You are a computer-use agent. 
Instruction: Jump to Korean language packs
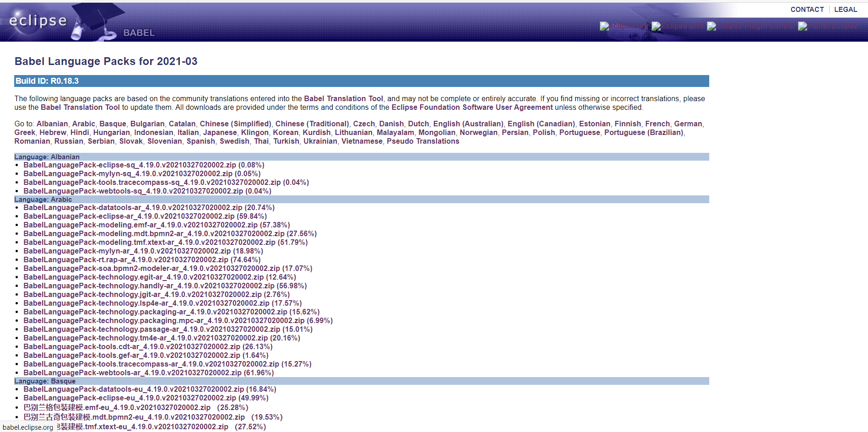[286, 133]
